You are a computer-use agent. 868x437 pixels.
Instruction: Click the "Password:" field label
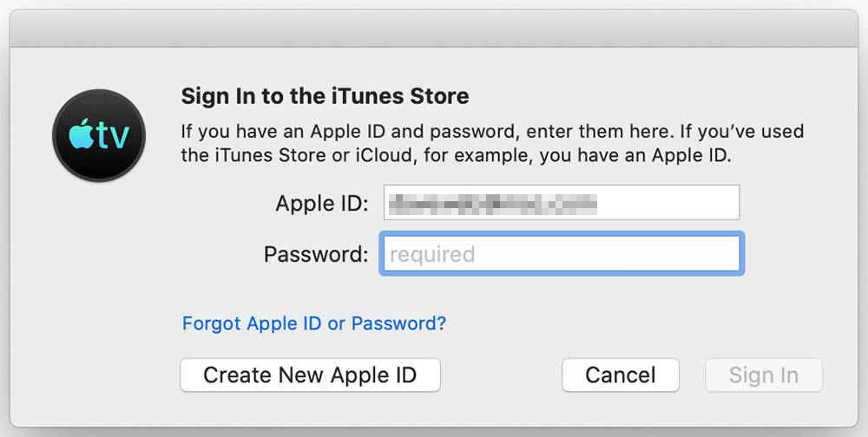point(316,254)
